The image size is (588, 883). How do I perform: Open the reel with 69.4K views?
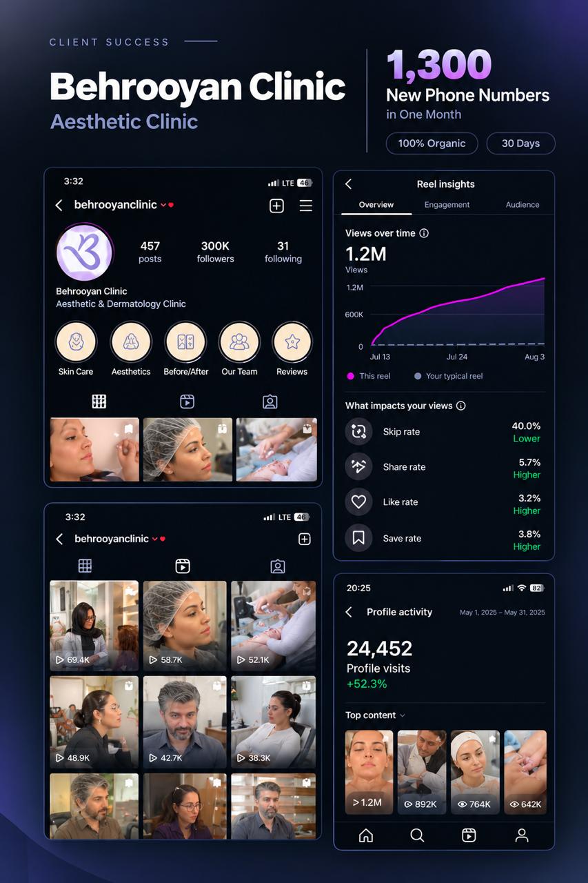click(x=94, y=626)
